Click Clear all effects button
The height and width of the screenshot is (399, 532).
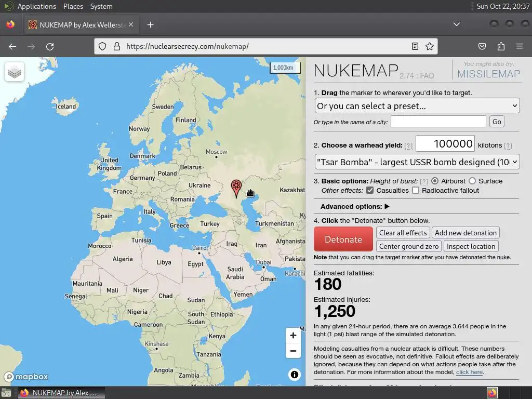point(403,233)
